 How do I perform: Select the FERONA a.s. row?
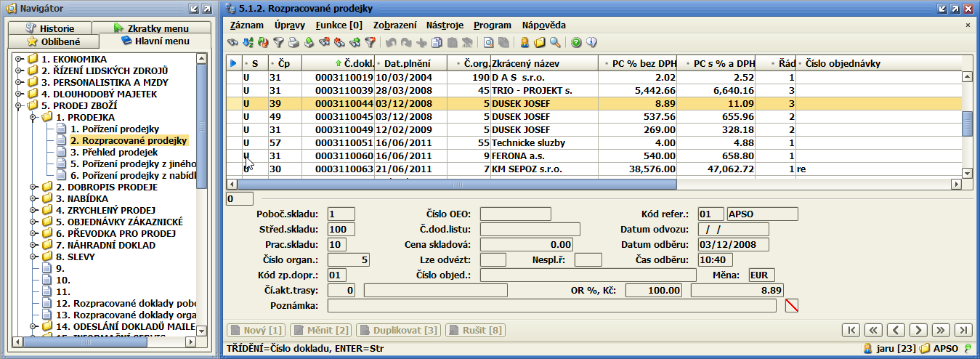click(x=596, y=156)
